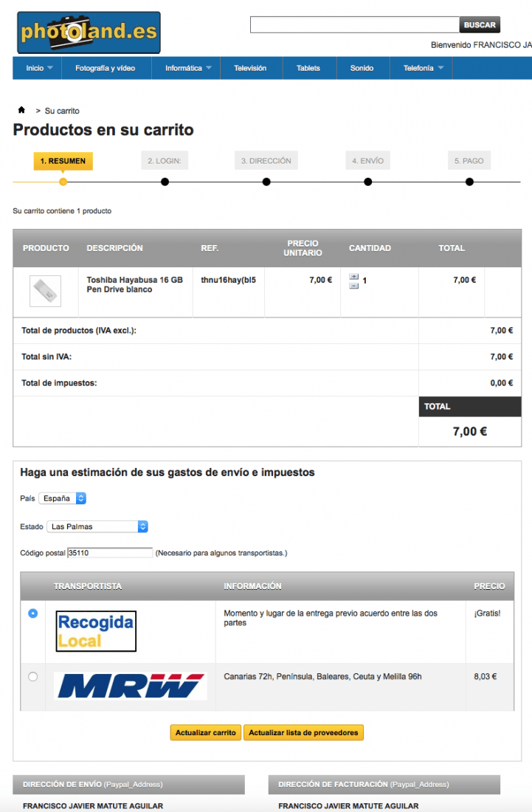Click the 1. RESUMEN step marker dot

63,182
